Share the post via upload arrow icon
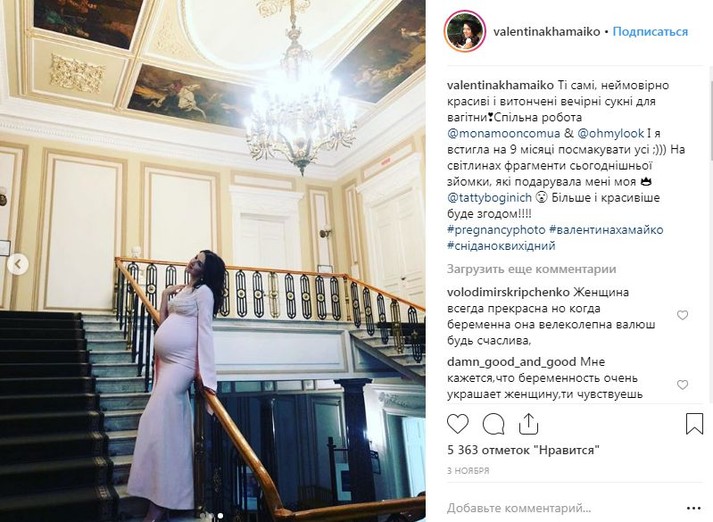 pyautogui.click(x=528, y=424)
